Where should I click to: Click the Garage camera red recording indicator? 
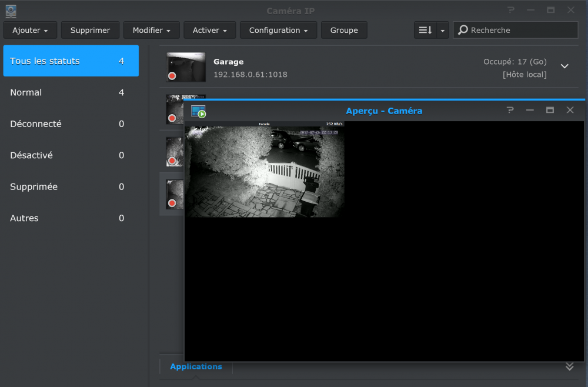172,76
